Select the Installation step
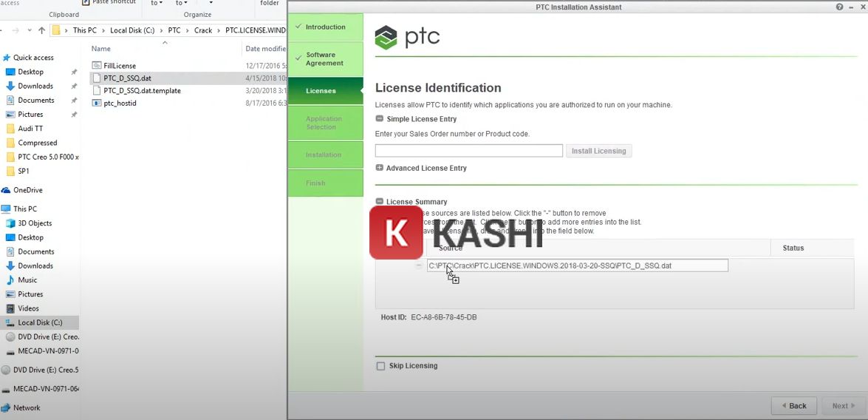 click(x=326, y=155)
